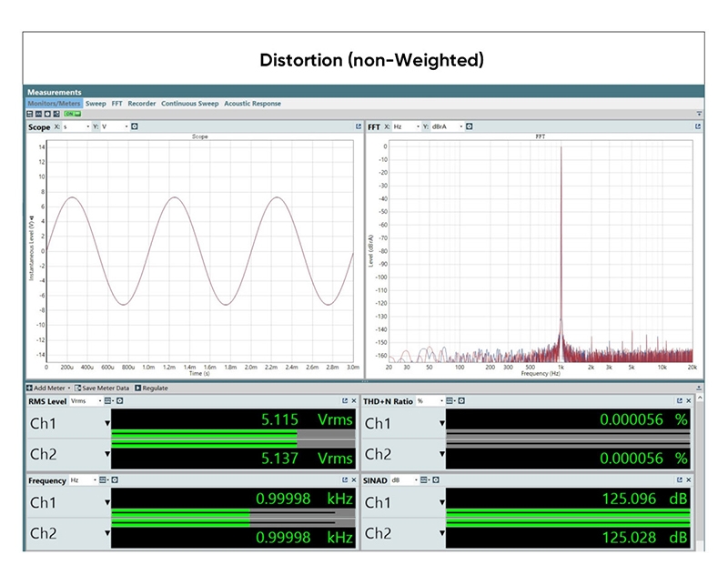Screen dimensions: 728x585
Task: Open FFT panel settings gear icon
Action: 469,126
